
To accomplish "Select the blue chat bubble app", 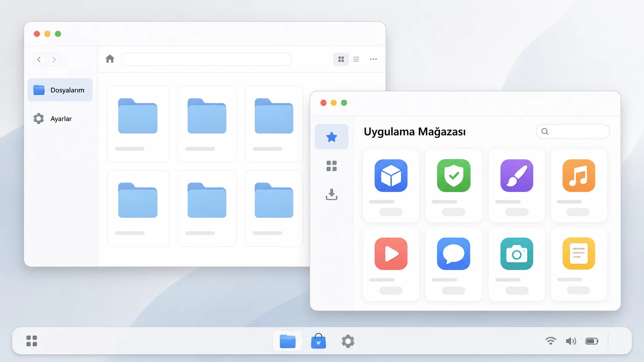I will click(x=454, y=254).
